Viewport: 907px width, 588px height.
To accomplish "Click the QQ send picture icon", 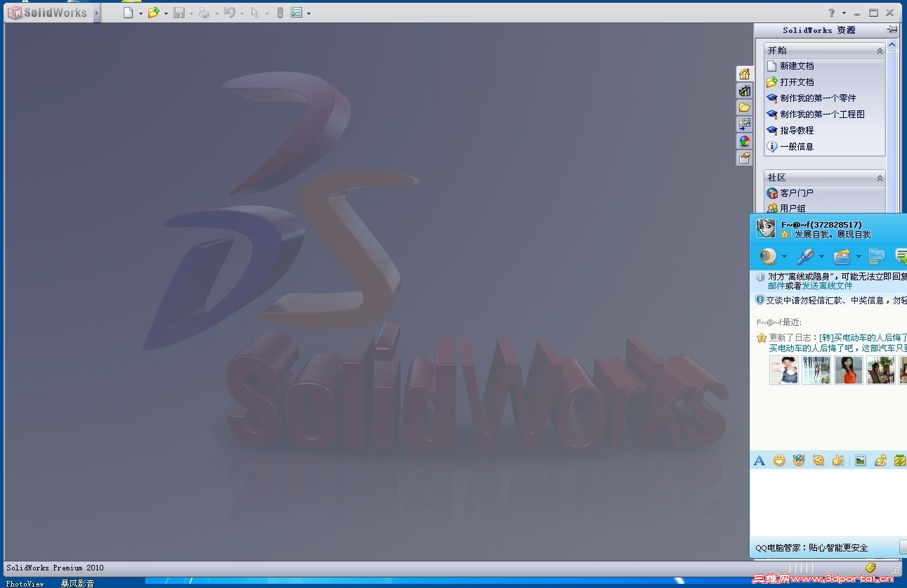I will tap(860, 461).
